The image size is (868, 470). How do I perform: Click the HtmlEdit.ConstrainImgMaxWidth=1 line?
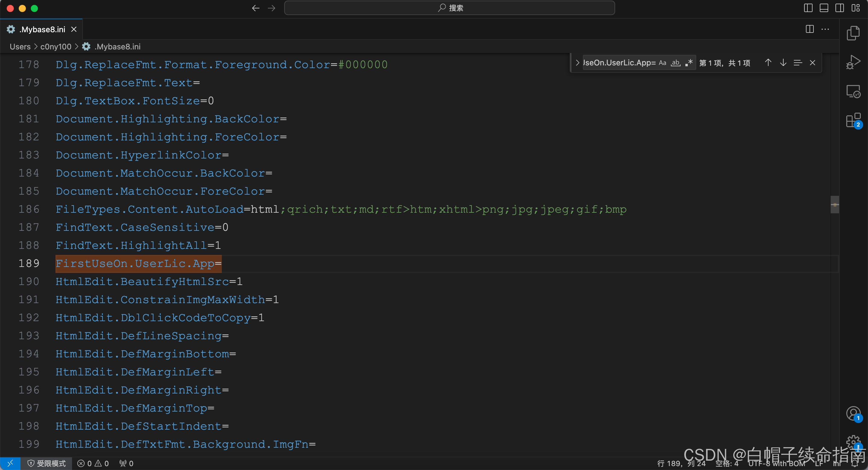[x=167, y=299]
